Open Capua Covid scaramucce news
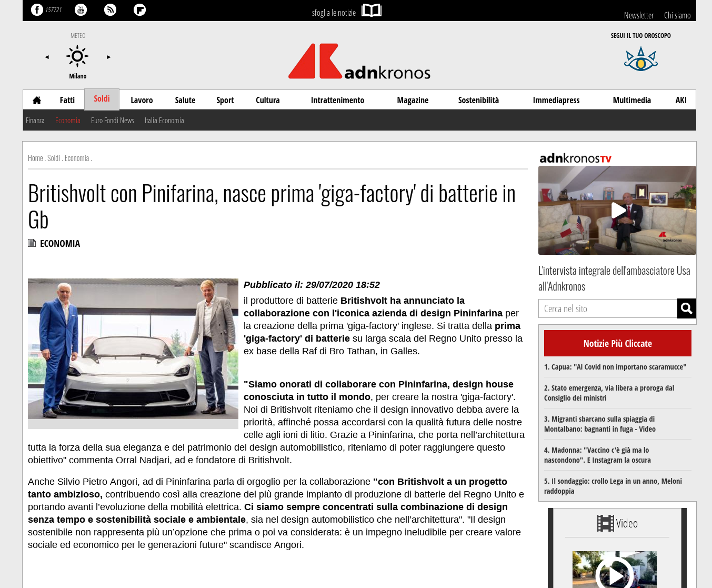Screen dimensions: 712x588 tap(615, 367)
